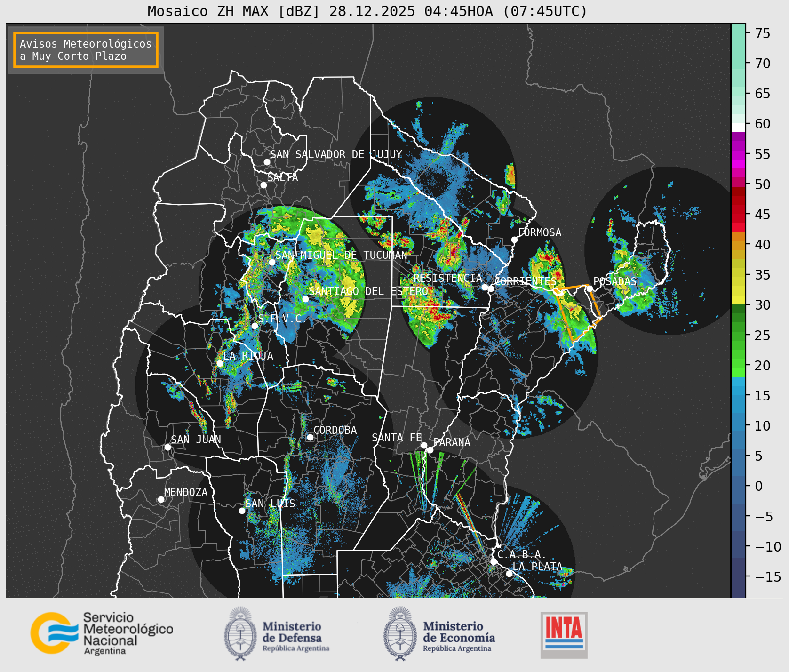This screenshot has height=672, width=789.
Task: Click the 20 dBZ label on scale
Action: click(763, 366)
